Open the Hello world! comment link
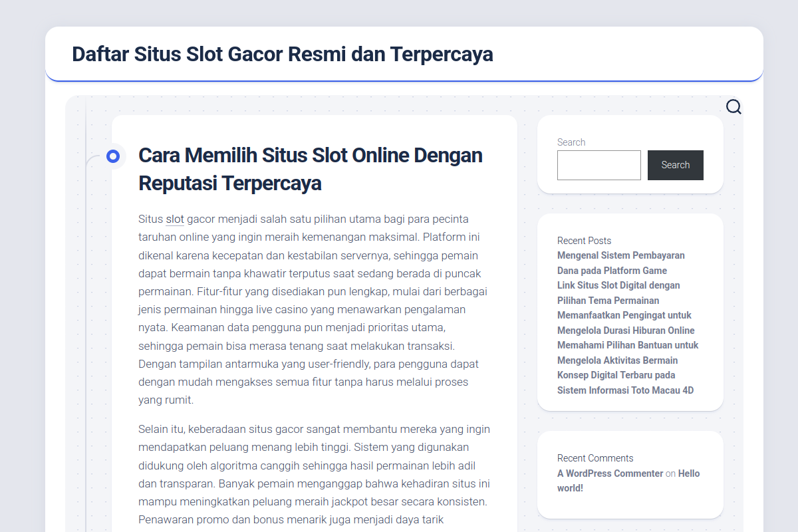 [x=628, y=481]
